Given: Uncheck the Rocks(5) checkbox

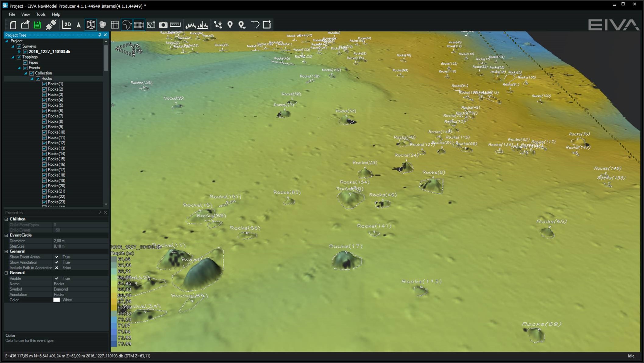Looking at the screenshot, I should point(44,105).
